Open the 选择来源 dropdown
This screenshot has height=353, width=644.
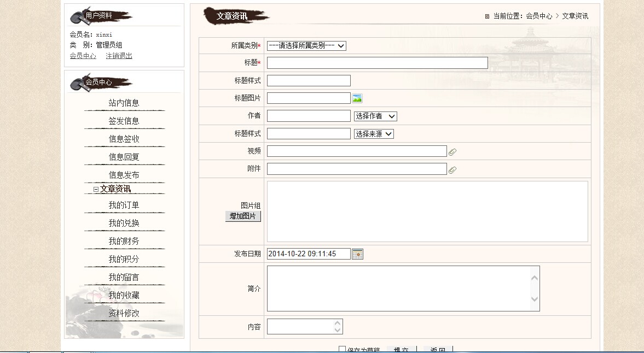coord(373,134)
